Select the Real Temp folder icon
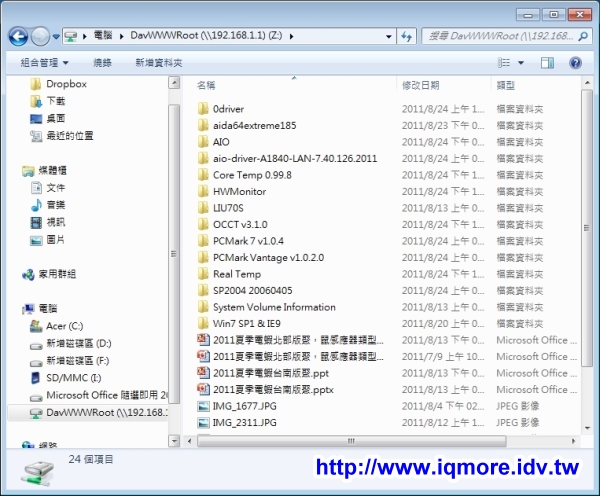The width and height of the screenshot is (600, 496). [203, 274]
